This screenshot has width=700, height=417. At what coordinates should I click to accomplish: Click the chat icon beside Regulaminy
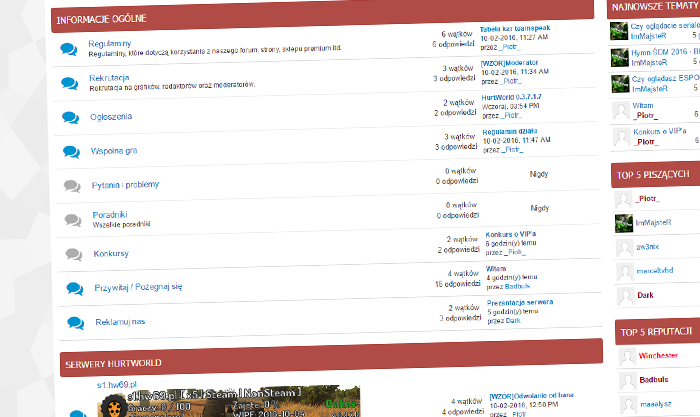coord(69,49)
